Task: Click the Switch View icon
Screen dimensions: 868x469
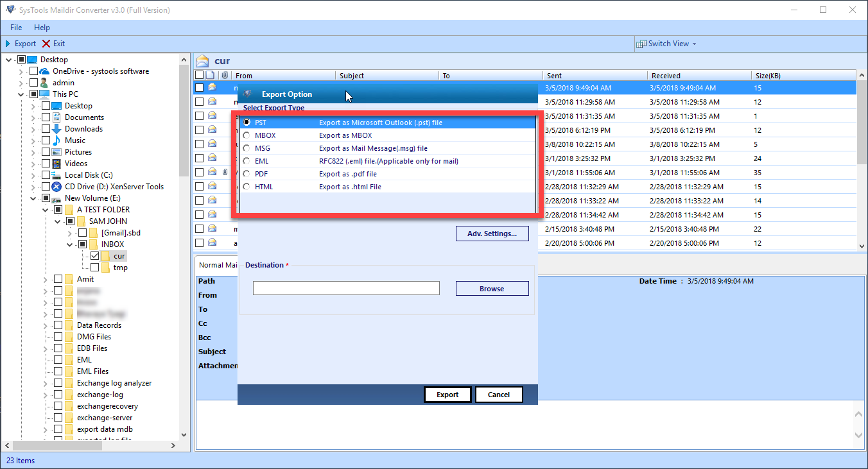Action: (641, 44)
